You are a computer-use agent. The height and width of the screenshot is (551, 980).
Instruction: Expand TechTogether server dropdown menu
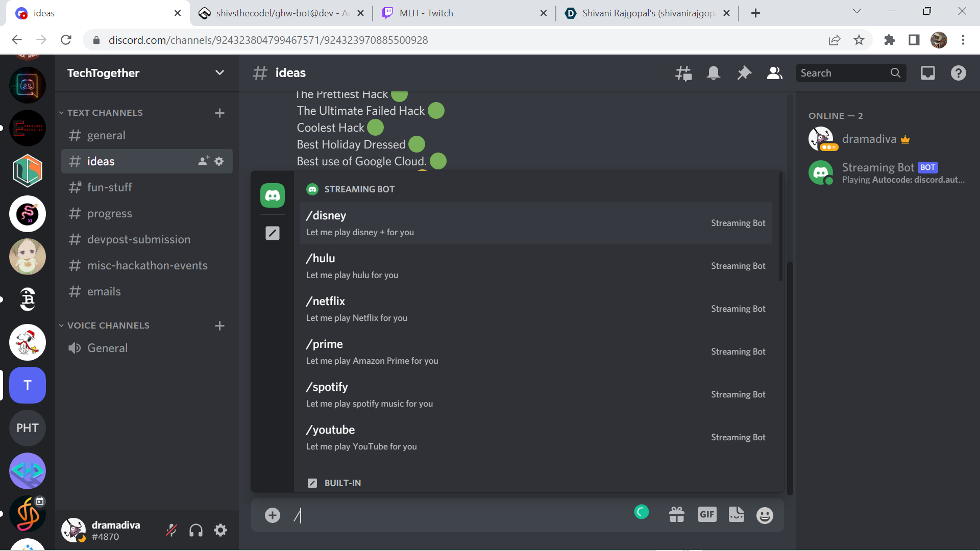[219, 73]
